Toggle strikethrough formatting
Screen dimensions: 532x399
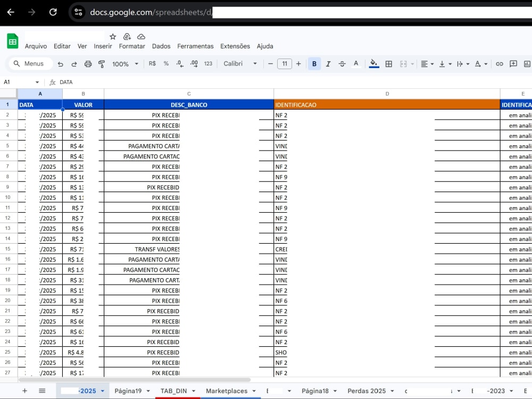[x=342, y=64]
